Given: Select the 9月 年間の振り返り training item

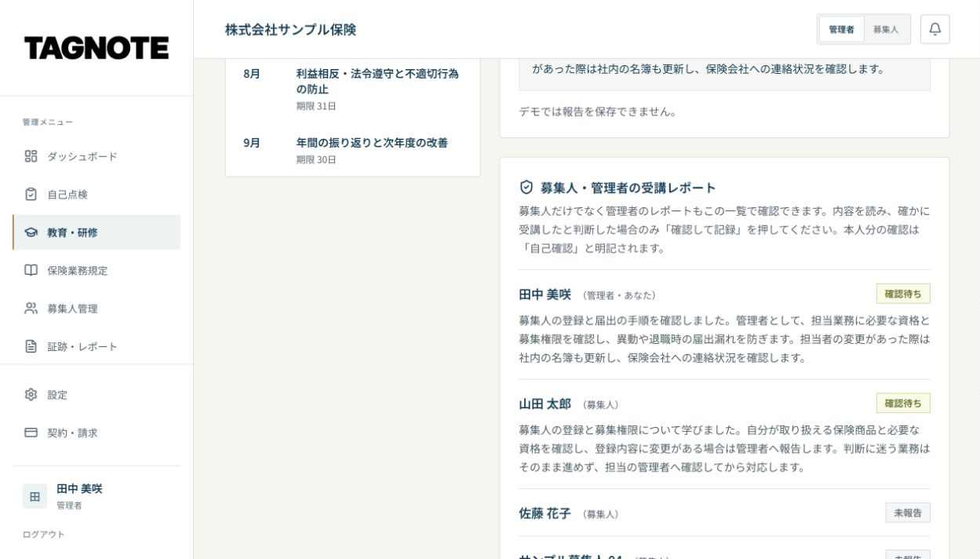Looking at the screenshot, I should (x=352, y=150).
